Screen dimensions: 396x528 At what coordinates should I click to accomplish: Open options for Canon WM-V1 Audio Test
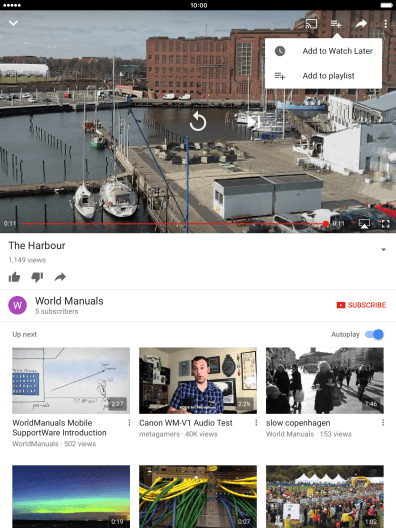point(256,423)
